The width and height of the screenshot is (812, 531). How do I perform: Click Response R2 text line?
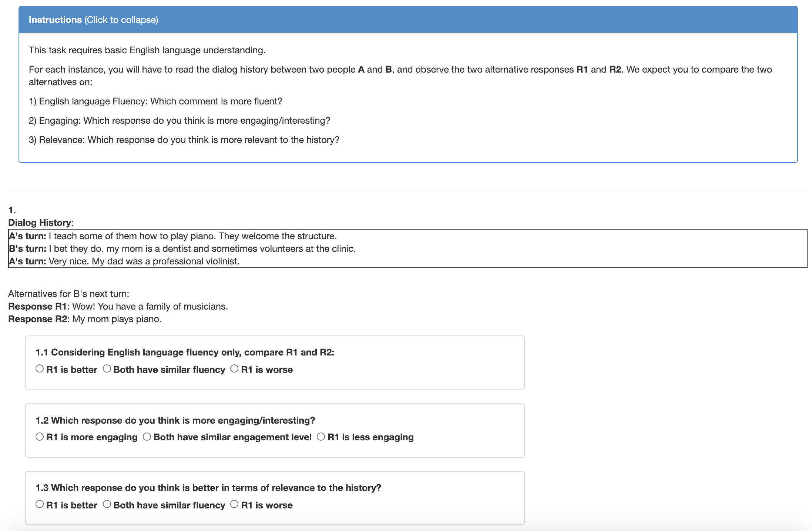pos(85,319)
